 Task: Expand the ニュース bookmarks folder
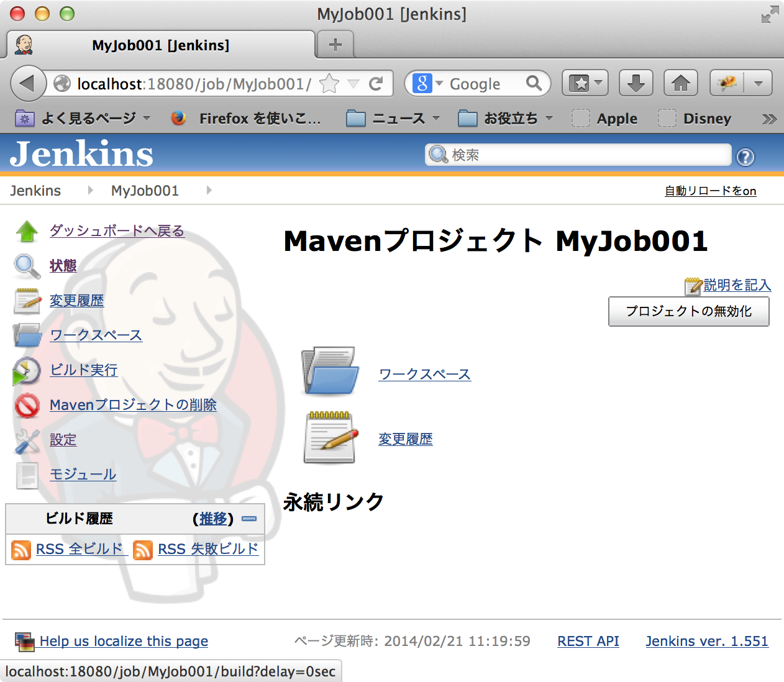pos(393,119)
